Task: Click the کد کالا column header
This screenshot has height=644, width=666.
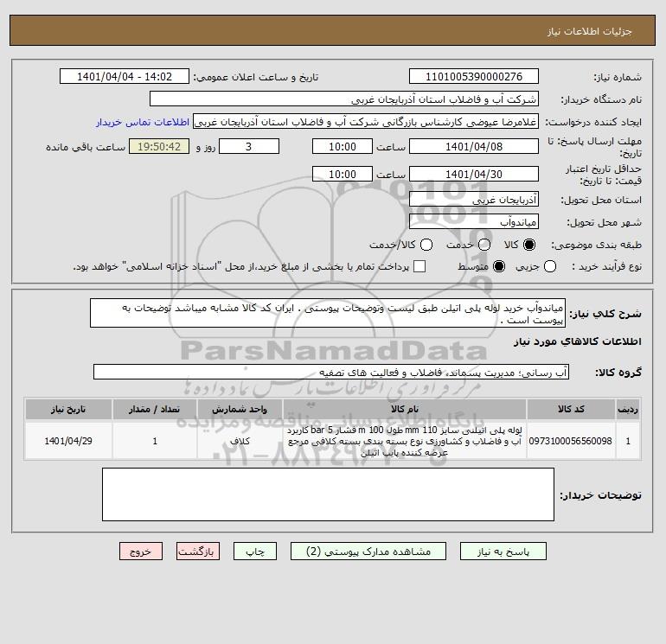Action: click(571, 409)
